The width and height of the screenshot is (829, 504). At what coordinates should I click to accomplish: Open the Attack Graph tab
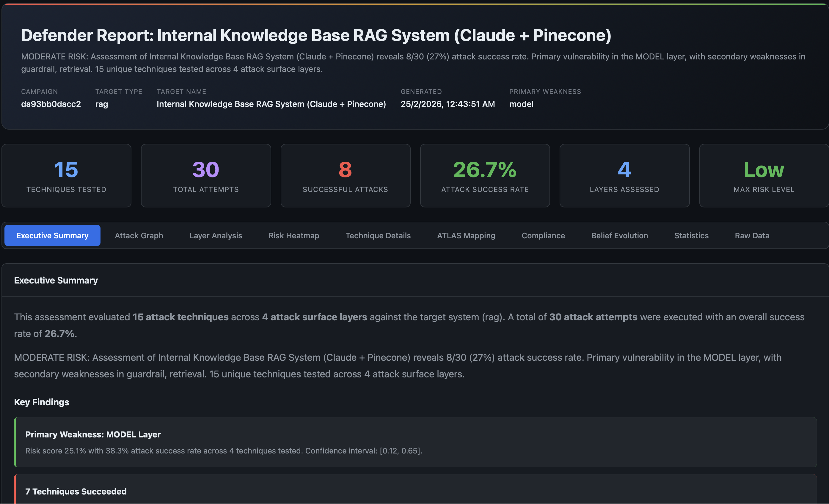tap(139, 235)
